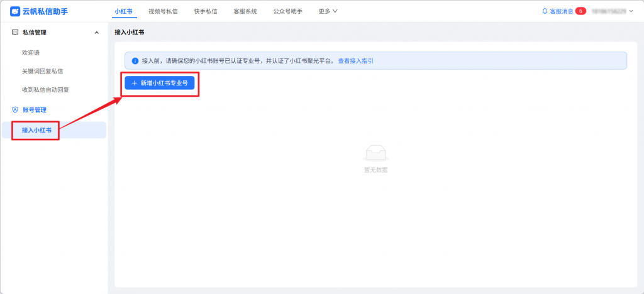Click the red unread badge showing 6
The width and height of the screenshot is (644, 294).
pyautogui.click(x=580, y=11)
